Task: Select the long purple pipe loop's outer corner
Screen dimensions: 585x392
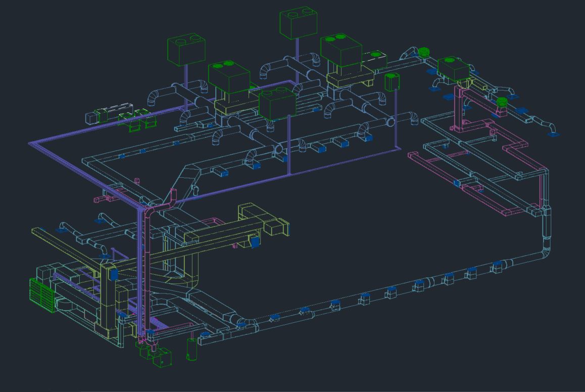Action: (x=33, y=144)
